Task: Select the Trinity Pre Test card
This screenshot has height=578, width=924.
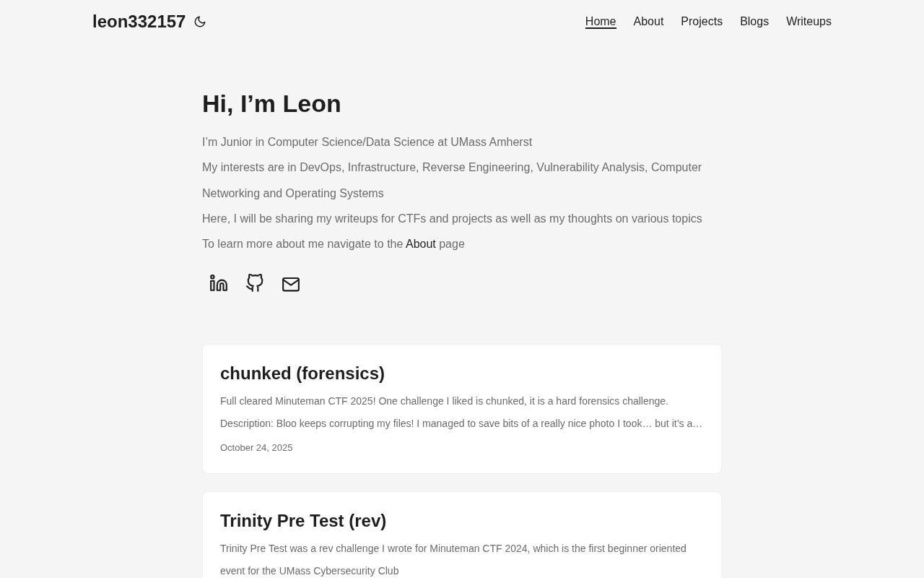Action: 462,535
